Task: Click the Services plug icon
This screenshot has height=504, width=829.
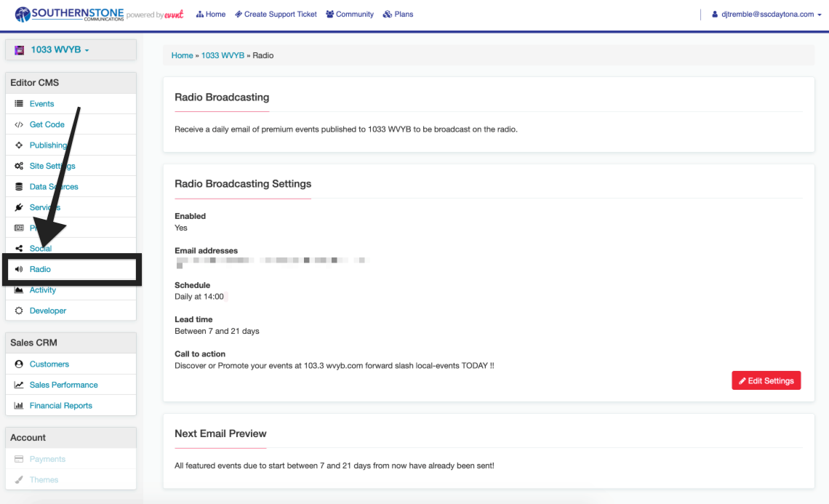Action: click(19, 207)
